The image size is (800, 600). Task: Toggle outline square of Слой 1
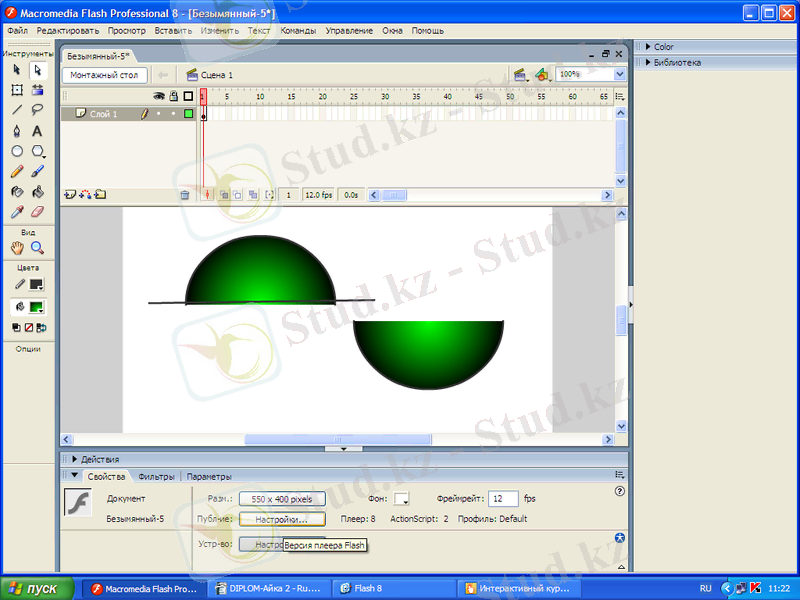(188, 114)
